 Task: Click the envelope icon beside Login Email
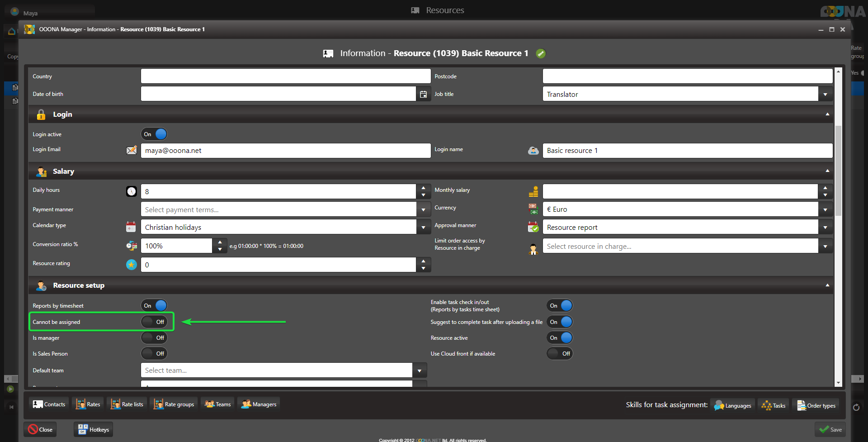(132, 150)
